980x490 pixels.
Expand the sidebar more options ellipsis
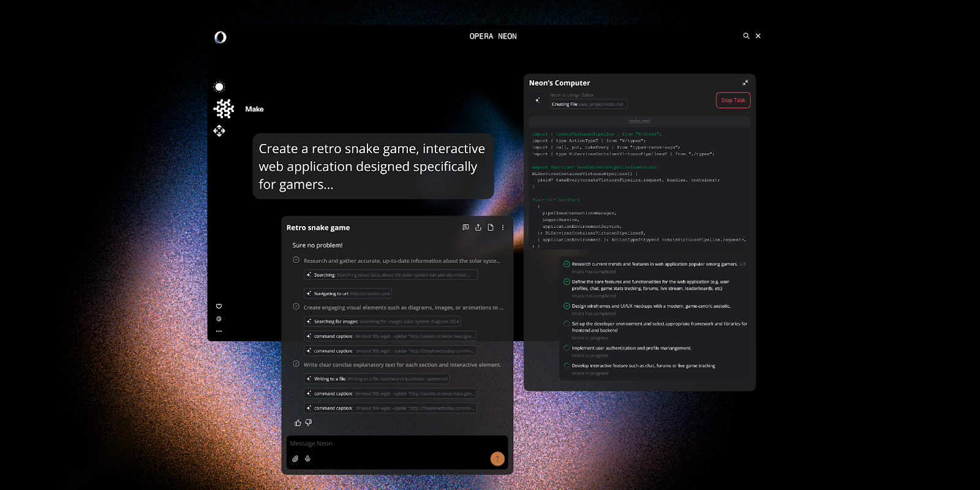(219, 331)
